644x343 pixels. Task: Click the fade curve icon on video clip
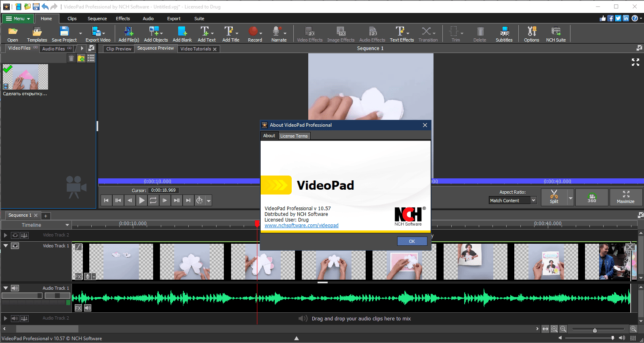tap(79, 247)
